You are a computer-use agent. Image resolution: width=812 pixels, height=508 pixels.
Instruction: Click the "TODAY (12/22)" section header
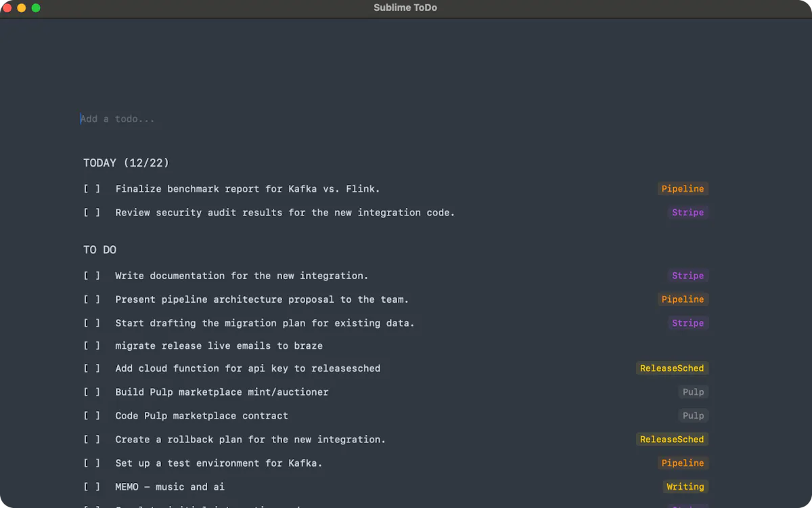click(127, 163)
